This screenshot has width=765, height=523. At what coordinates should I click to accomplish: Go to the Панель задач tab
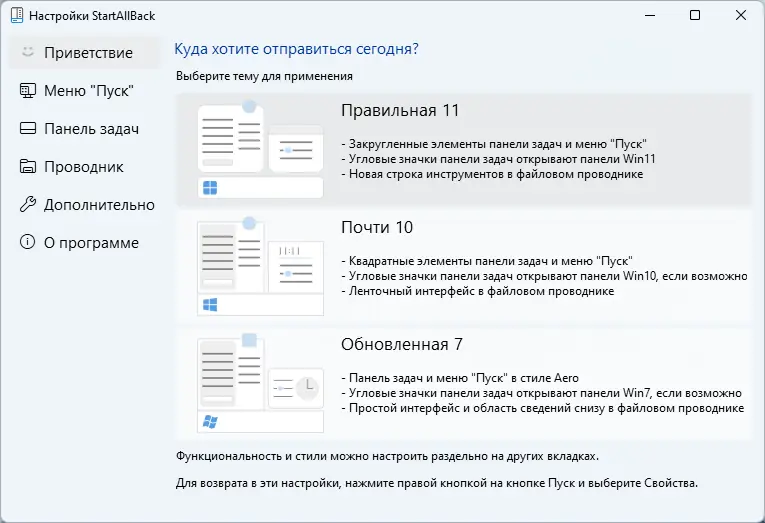pos(84,128)
